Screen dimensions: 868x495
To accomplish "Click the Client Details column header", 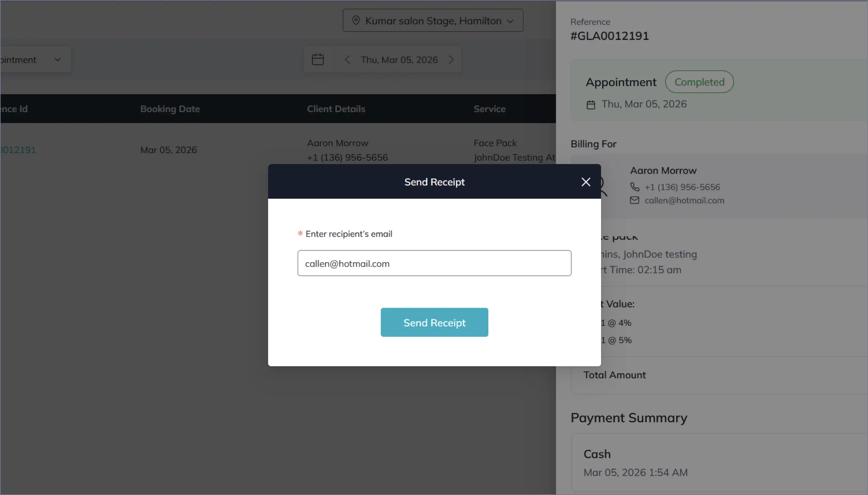I will [336, 109].
